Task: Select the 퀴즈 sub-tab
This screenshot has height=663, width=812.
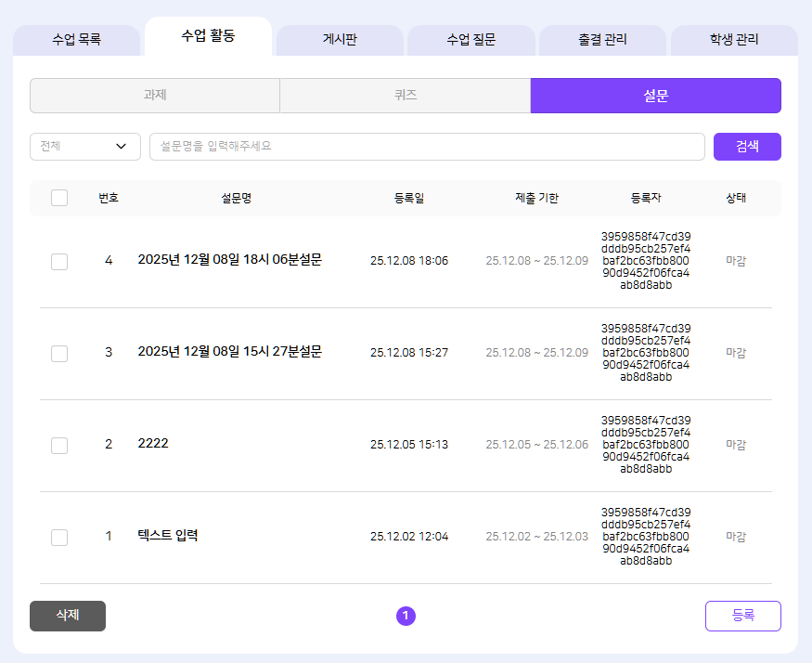Action: click(x=405, y=96)
